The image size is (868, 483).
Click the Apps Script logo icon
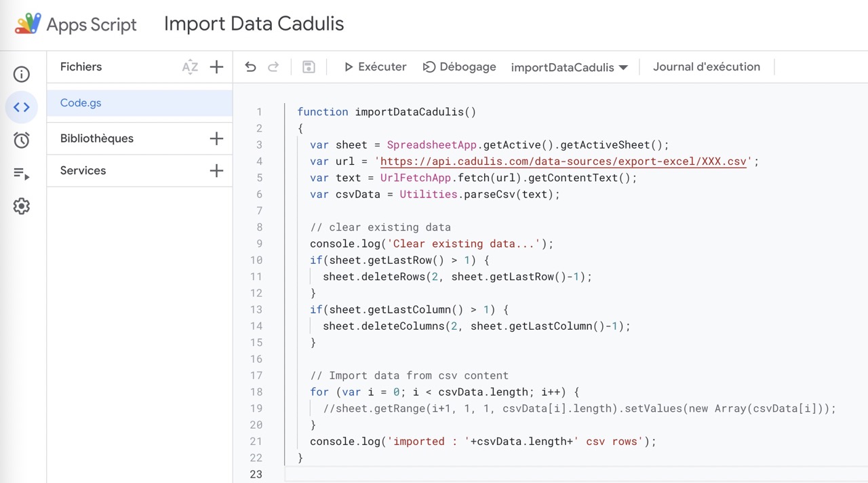click(28, 24)
